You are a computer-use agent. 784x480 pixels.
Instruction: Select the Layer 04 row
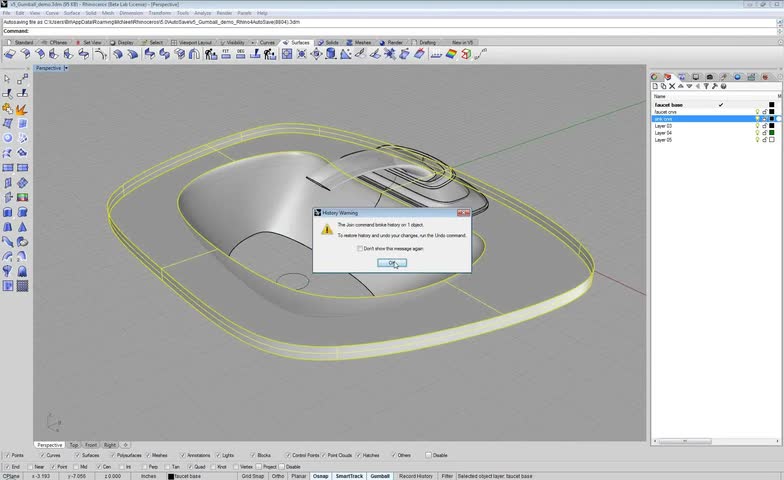pyautogui.click(x=715, y=133)
